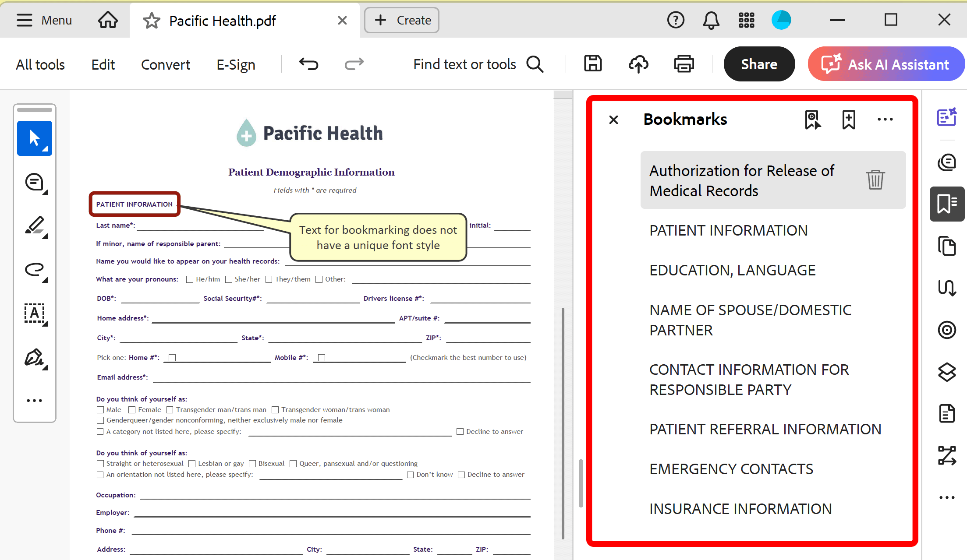Save the document
Screen dimensions: 967x560
pyautogui.click(x=593, y=64)
